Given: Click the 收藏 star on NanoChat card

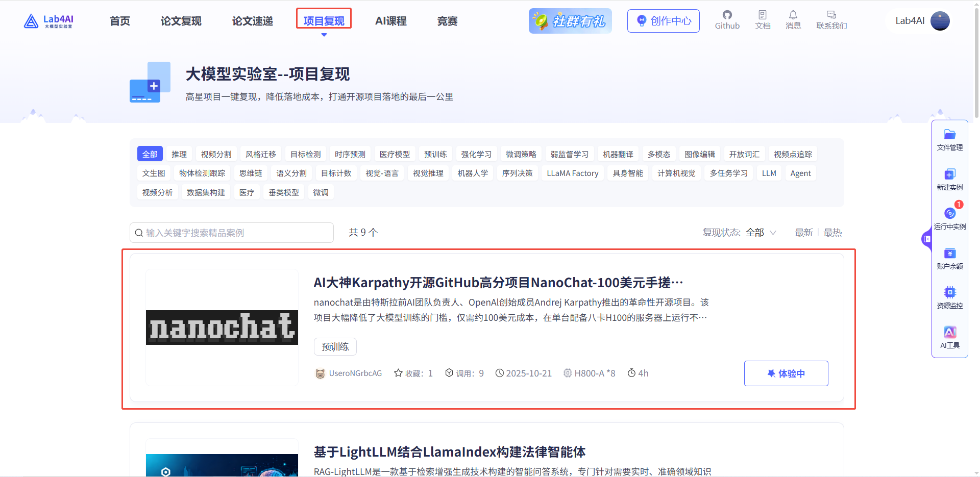Looking at the screenshot, I should pyautogui.click(x=399, y=373).
